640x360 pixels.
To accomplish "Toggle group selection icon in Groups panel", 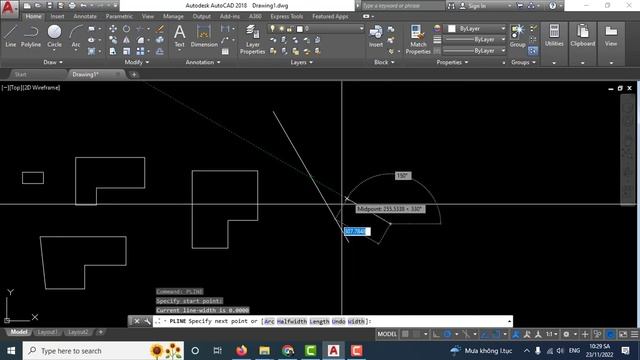I will [x=533, y=51].
